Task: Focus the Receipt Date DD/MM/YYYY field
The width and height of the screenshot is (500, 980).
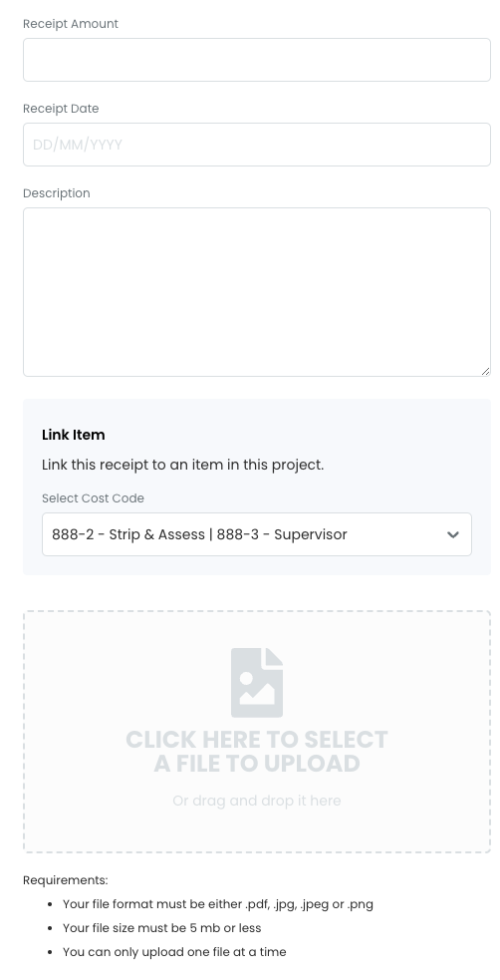Action: (x=257, y=145)
